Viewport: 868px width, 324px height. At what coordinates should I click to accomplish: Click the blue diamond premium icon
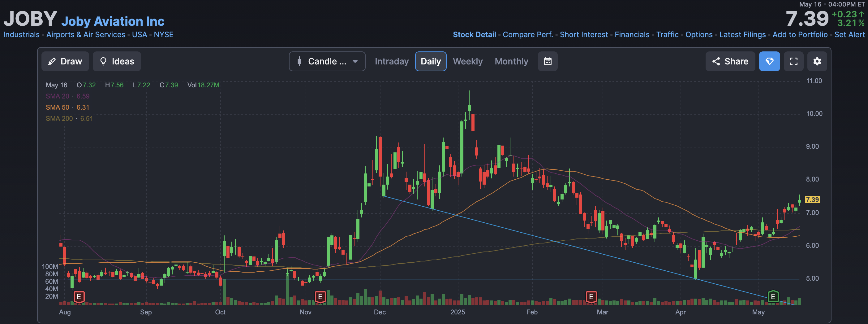click(769, 61)
